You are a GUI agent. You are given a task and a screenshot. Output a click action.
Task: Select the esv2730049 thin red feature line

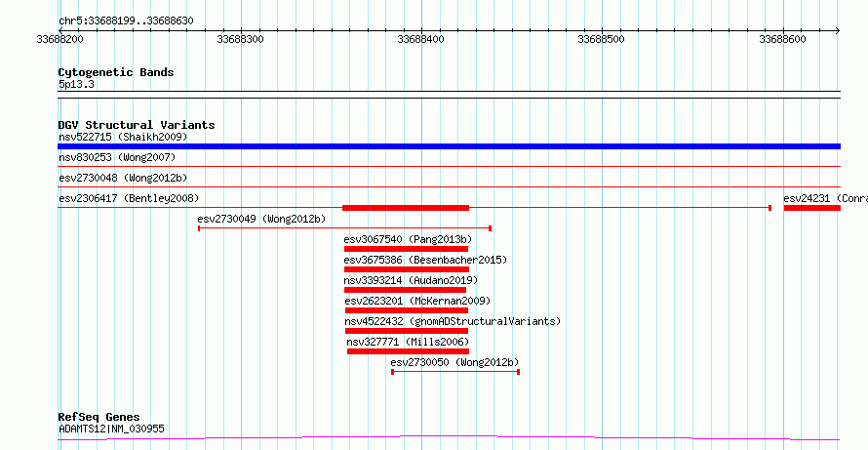[x=345, y=228]
